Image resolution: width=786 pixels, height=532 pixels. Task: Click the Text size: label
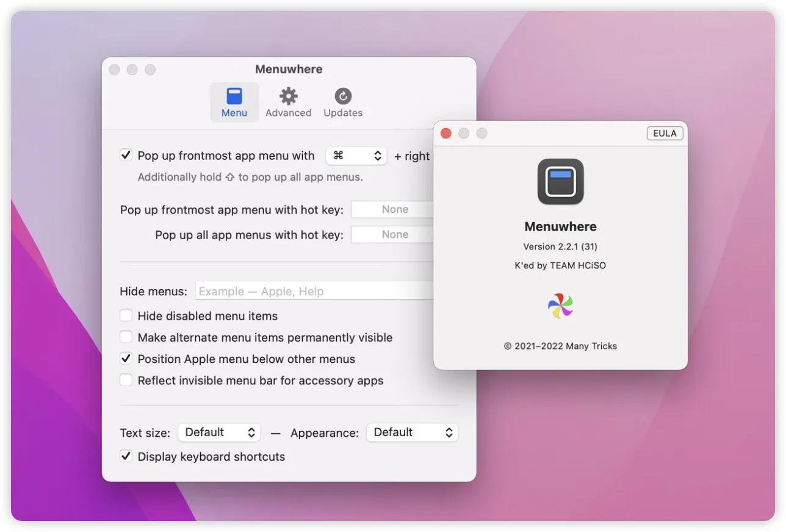coord(145,433)
